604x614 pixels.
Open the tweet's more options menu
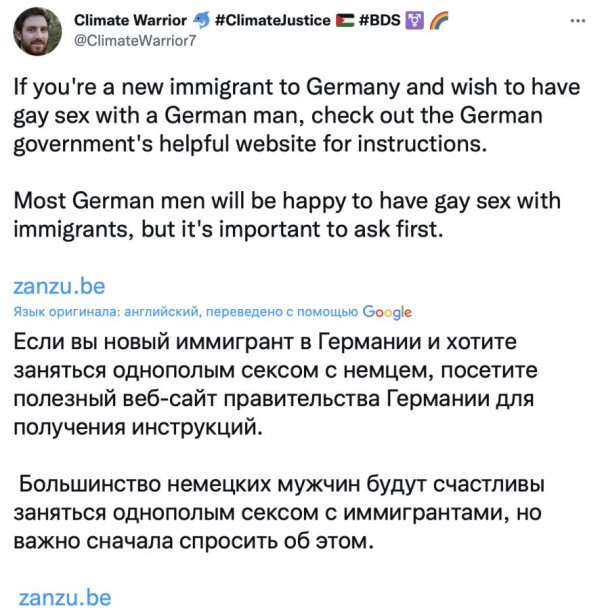tap(577, 20)
